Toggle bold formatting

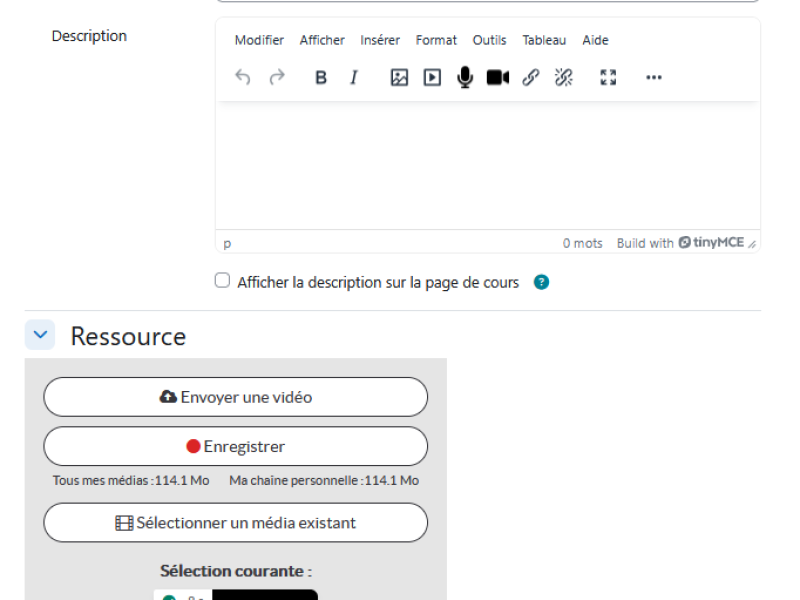(321, 78)
